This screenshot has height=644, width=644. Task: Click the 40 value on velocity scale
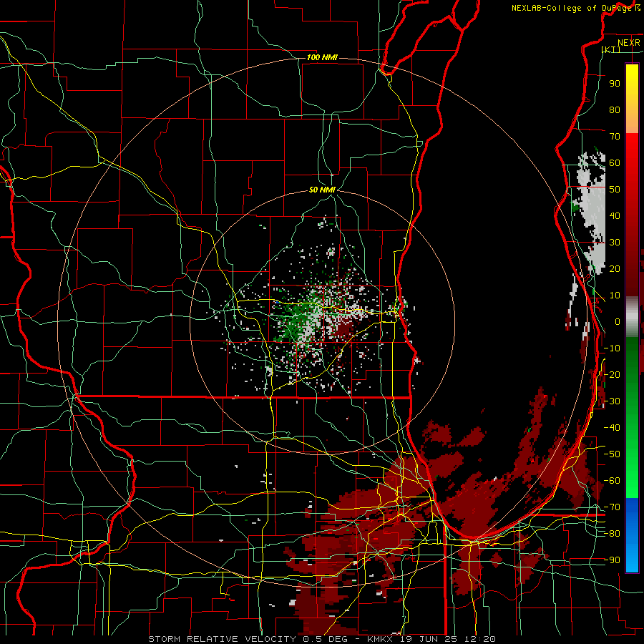pyautogui.click(x=615, y=215)
